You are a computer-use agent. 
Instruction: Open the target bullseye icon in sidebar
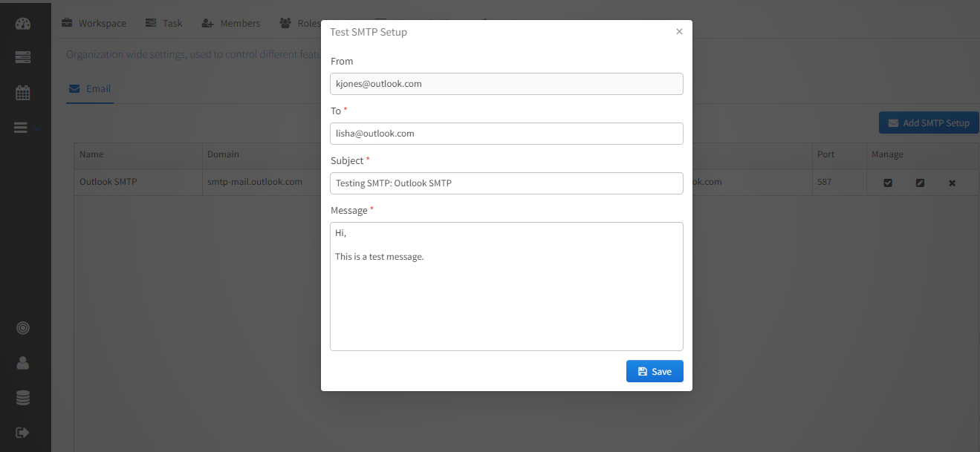[22, 327]
